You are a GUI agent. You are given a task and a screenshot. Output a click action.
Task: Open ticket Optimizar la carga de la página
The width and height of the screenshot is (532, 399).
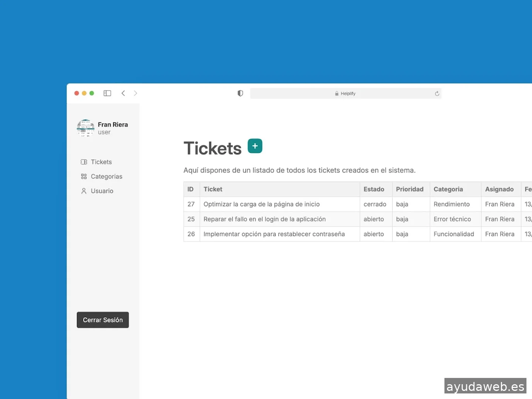point(262,204)
